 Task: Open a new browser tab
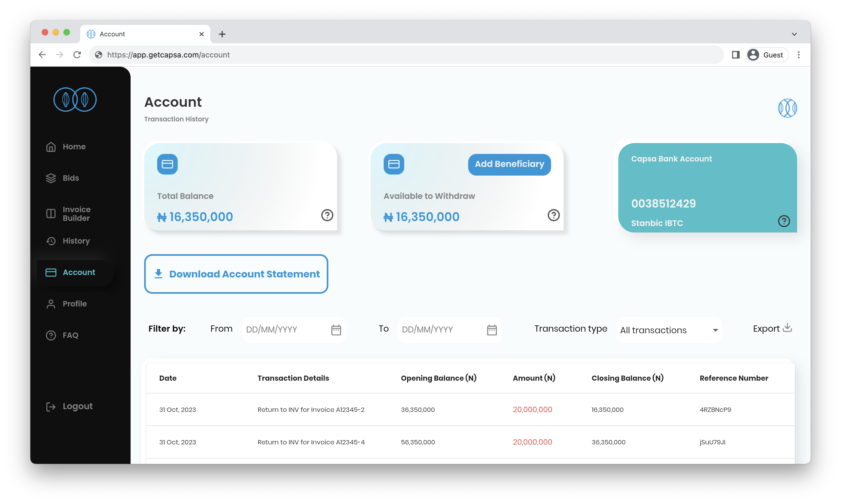pyautogui.click(x=222, y=34)
